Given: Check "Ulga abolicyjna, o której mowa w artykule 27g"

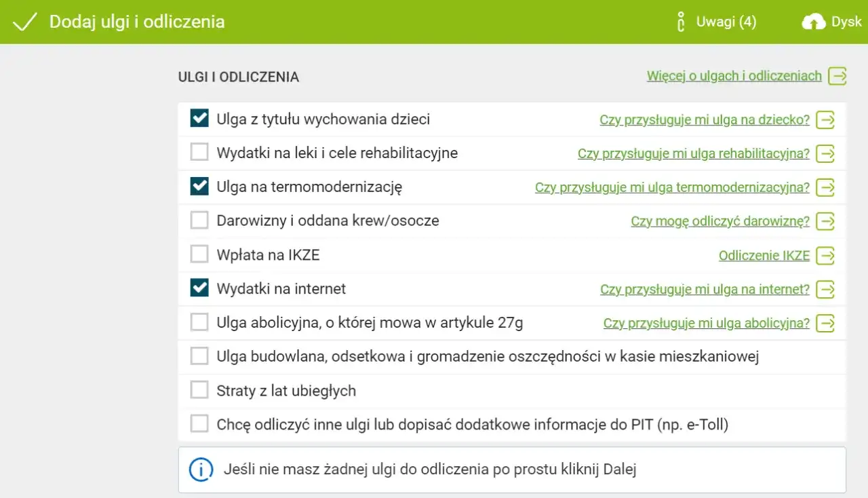Looking at the screenshot, I should coord(199,322).
